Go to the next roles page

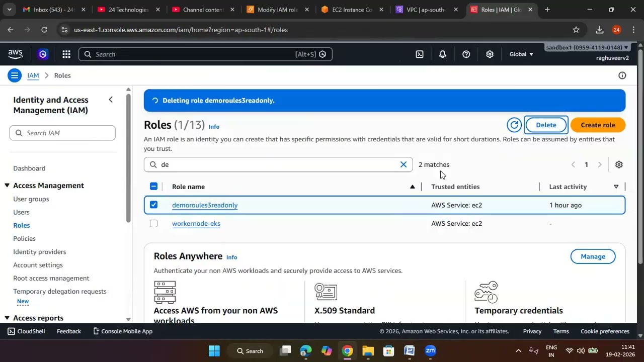[x=600, y=164]
